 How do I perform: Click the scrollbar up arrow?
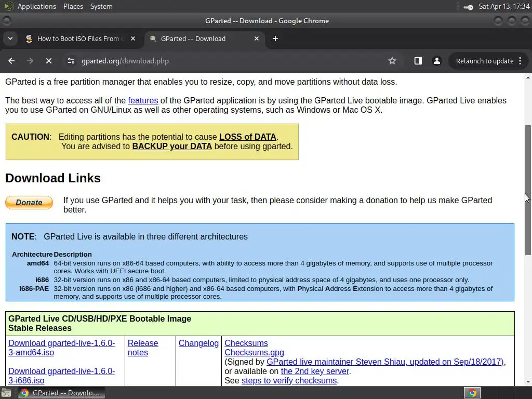528,78
